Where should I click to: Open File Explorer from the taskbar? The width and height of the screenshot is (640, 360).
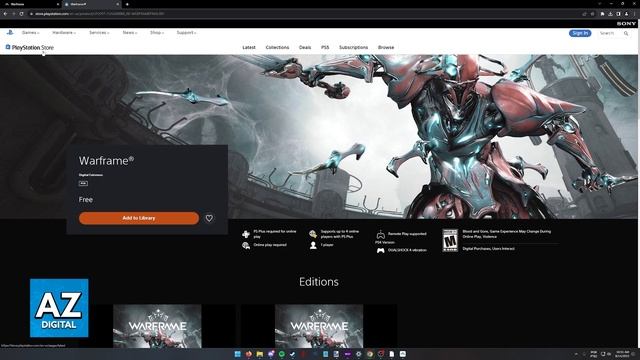click(x=260, y=354)
